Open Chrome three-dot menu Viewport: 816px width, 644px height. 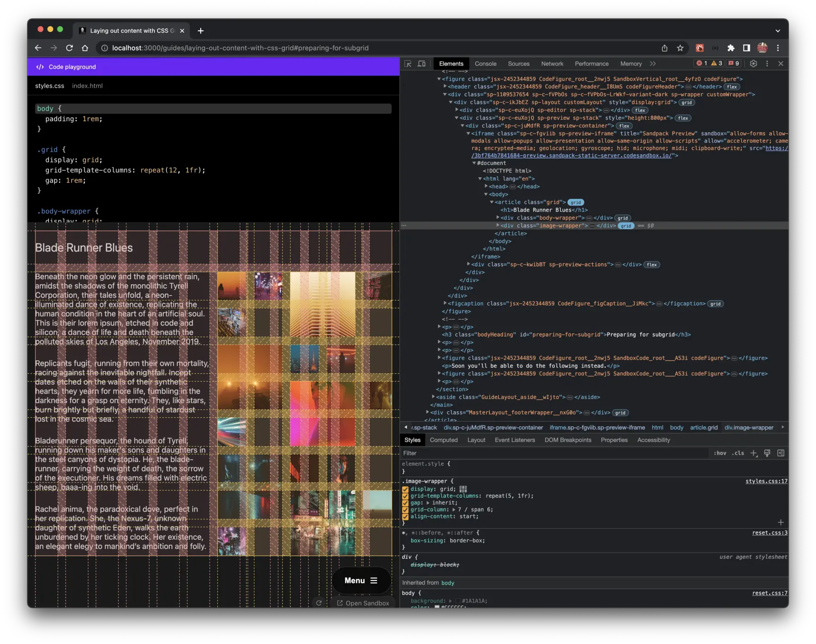(778, 48)
